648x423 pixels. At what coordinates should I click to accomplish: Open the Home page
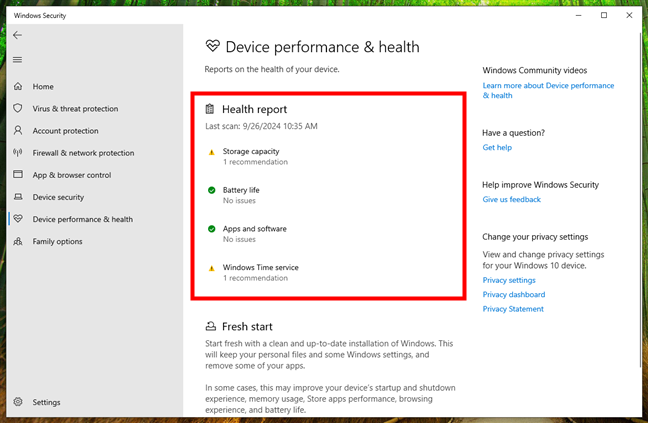pos(43,86)
